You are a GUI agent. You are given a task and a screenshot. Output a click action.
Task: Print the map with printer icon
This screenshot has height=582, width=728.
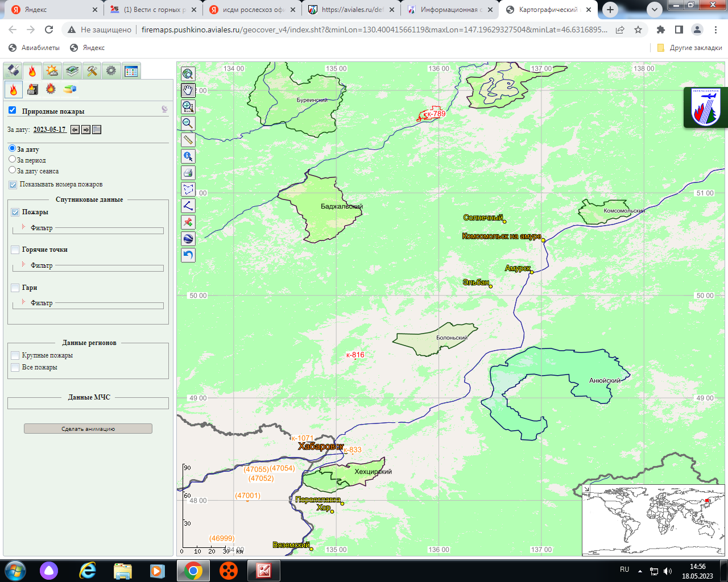[188, 173]
